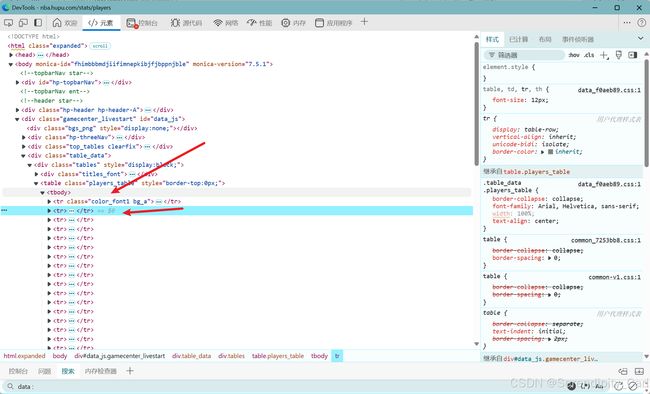
Task: Select the bgs_png div line
Action: point(112,128)
